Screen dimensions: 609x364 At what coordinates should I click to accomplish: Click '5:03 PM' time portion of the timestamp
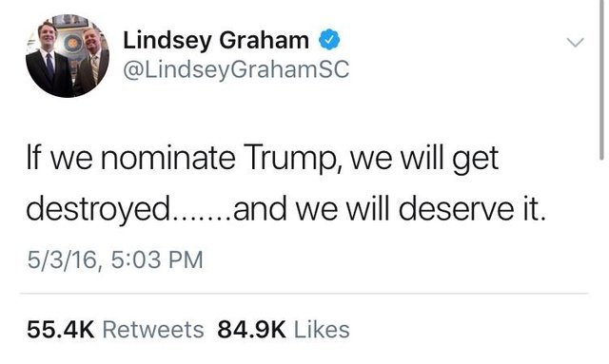point(157,259)
